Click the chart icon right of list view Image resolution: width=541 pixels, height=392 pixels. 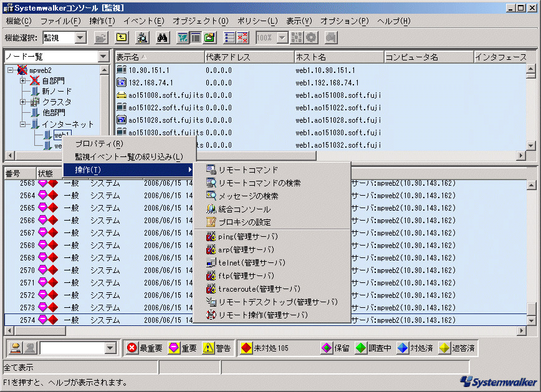[x=209, y=37]
